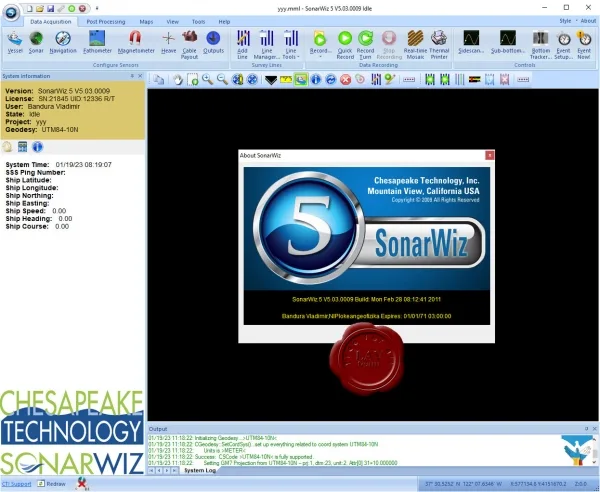This screenshot has height=492, width=600.
Task: Select the System Log tab
Action: coord(200,470)
